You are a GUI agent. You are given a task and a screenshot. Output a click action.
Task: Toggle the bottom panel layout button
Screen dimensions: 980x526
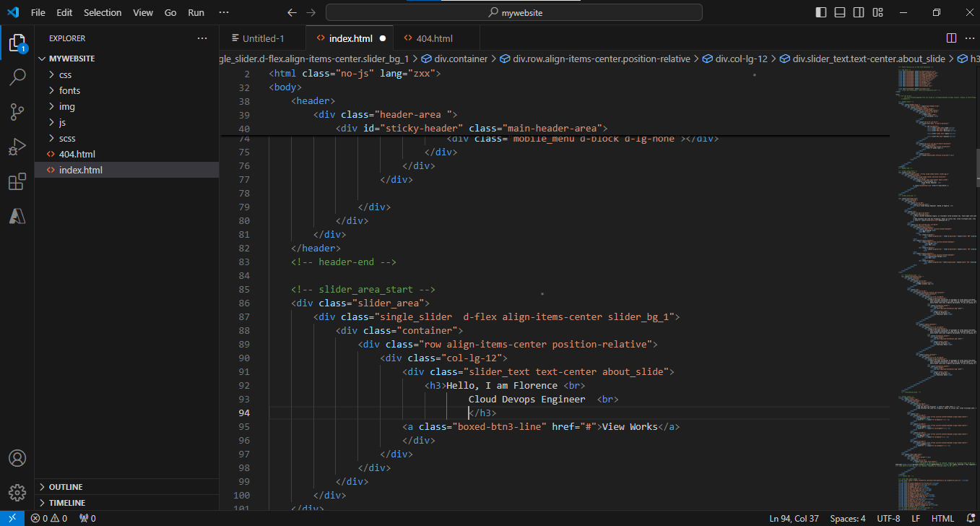(840, 12)
